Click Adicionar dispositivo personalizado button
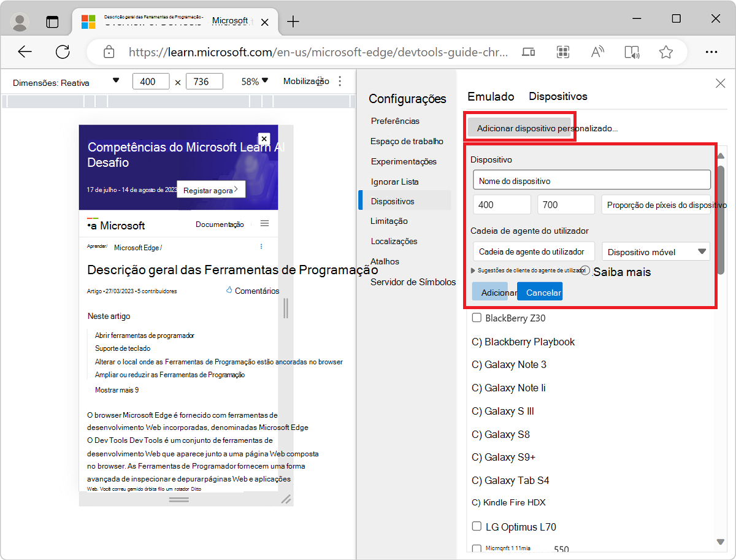 [519, 128]
